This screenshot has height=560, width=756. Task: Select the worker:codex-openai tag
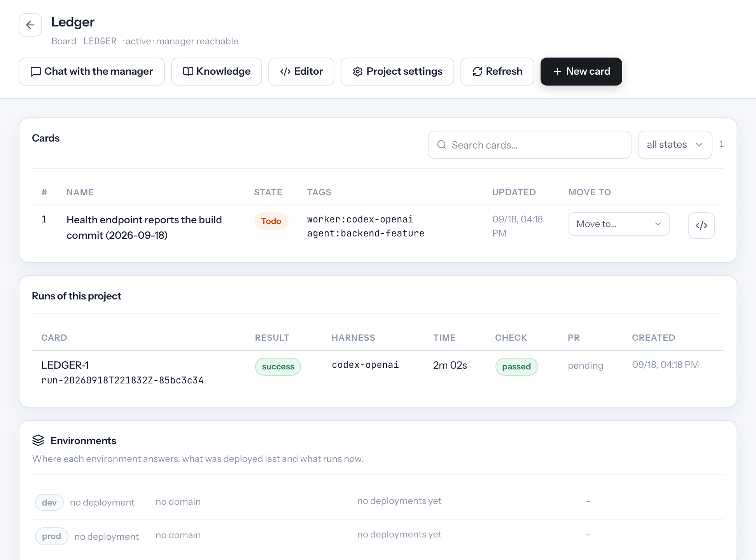coord(360,219)
